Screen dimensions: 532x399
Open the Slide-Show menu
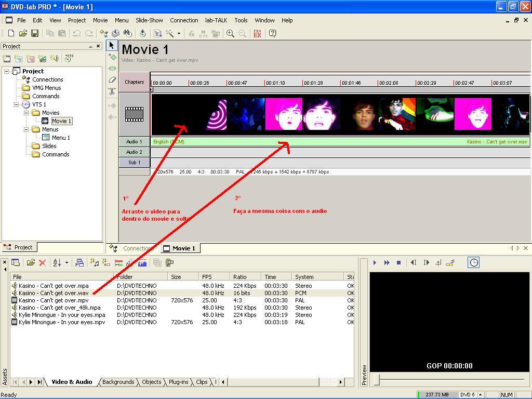(x=149, y=20)
